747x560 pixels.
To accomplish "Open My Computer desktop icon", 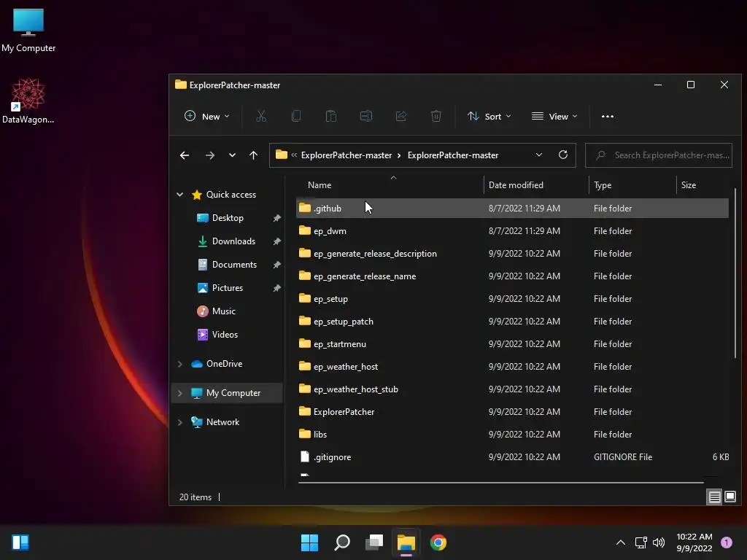I will [28, 31].
